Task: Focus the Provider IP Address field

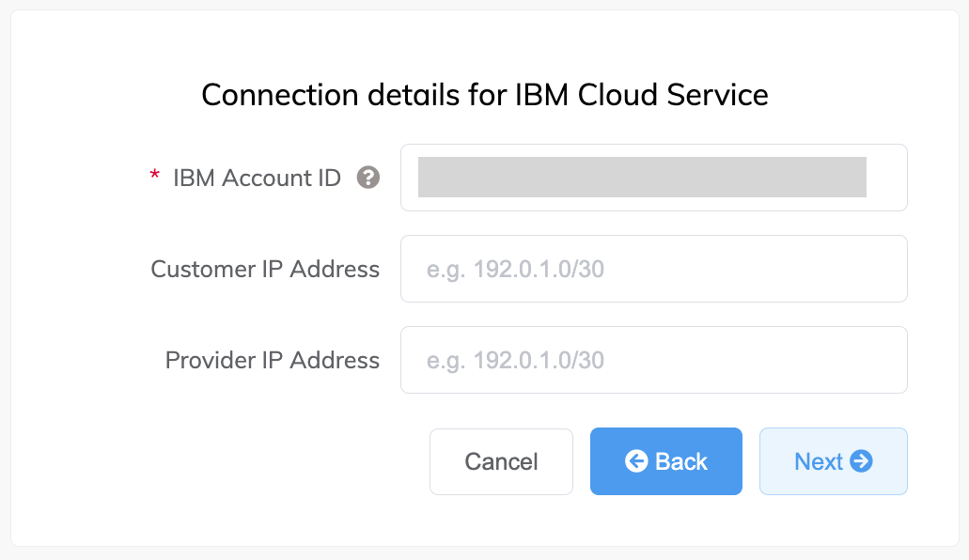Action: pos(654,360)
